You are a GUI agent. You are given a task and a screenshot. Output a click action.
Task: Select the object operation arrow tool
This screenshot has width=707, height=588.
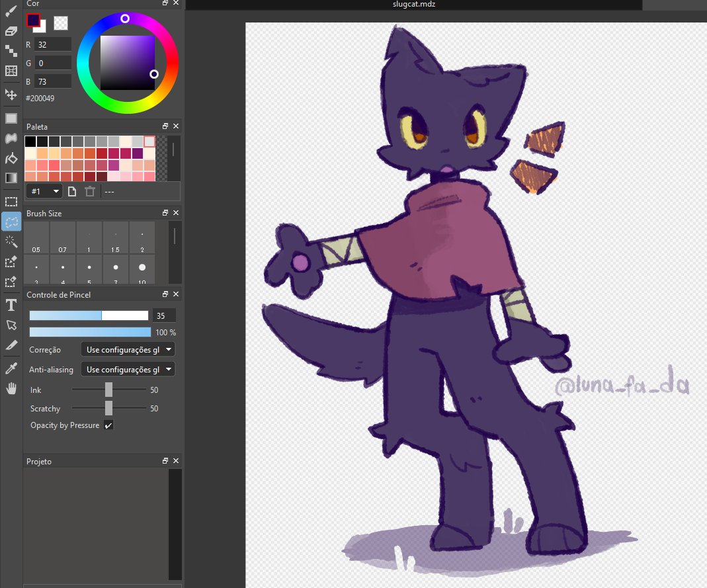pyautogui.click(x=11, y=325)
